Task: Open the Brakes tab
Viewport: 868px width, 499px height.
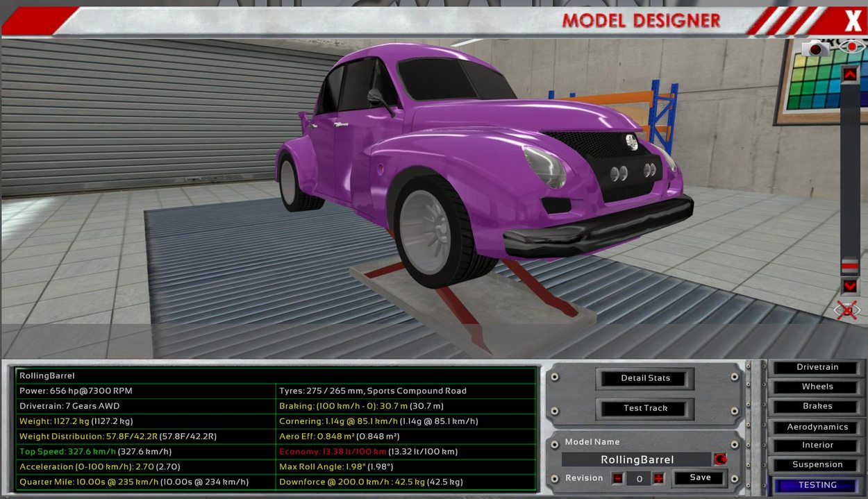Action: click(x=817, y=406)
